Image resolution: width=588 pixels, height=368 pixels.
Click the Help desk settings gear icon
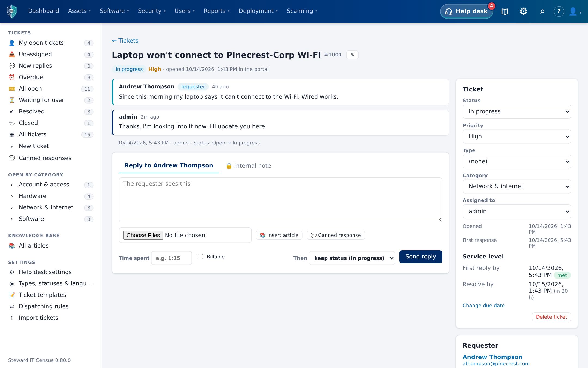(12, 272)
